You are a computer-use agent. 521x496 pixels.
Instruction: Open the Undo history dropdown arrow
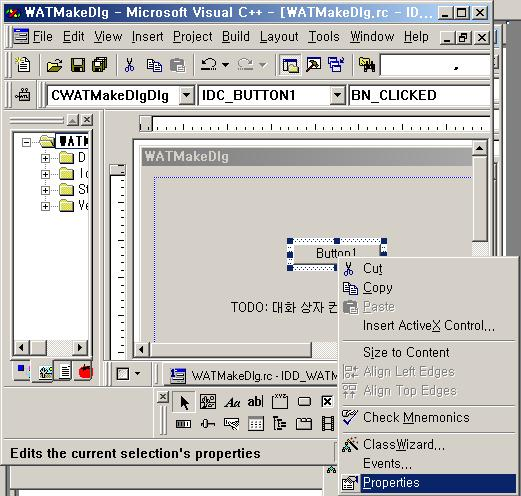[226, 64]
